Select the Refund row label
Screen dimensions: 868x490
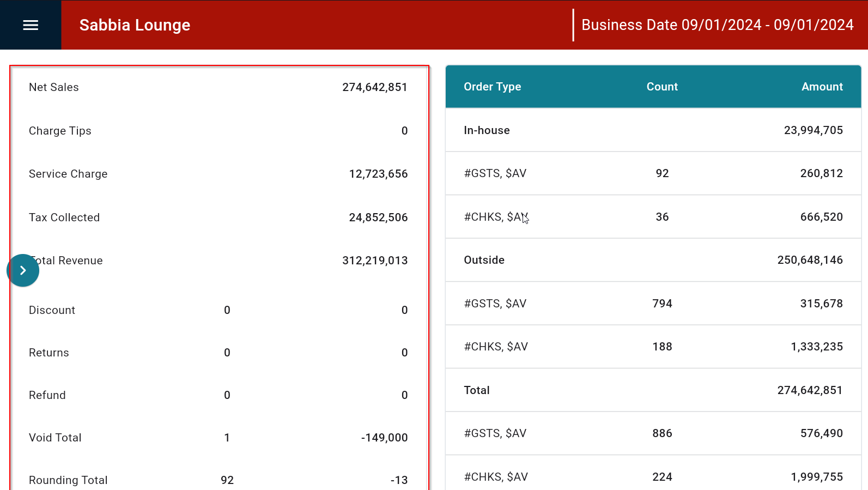pos(47,395)
